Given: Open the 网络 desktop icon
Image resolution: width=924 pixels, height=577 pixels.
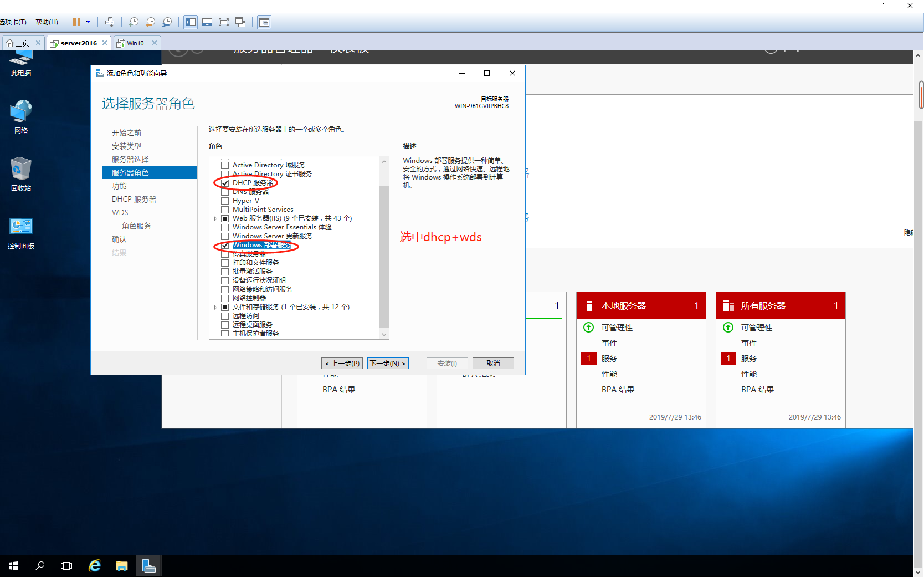Looking at the screenshot, I should [21, 117].
